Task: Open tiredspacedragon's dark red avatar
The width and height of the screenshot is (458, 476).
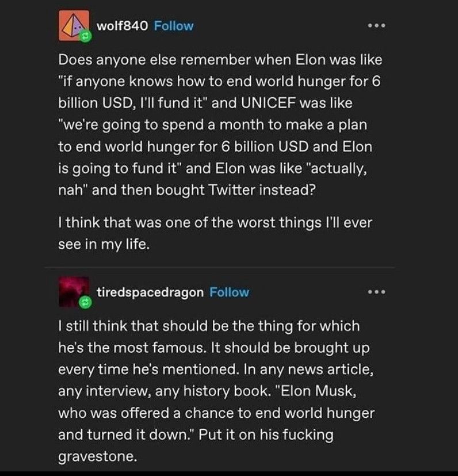Action: pyautogui.click(x=74, y=292)
